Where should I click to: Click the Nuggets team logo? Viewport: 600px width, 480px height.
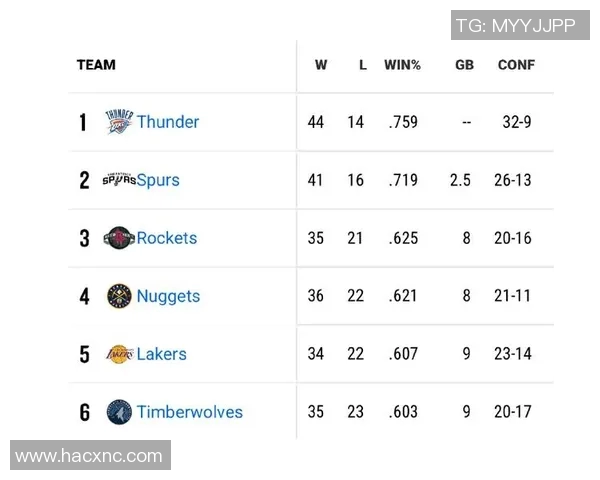(x=119, y=296)
